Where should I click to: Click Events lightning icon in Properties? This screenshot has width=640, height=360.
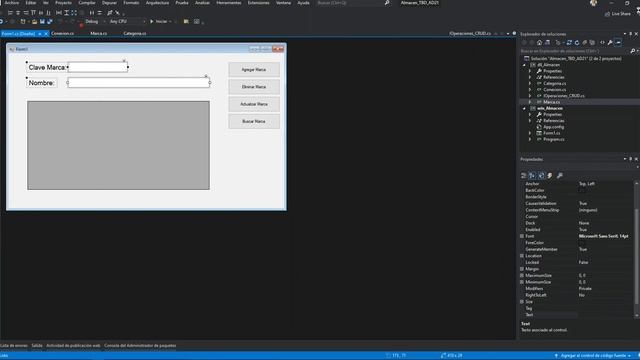[x=550, y=176]
